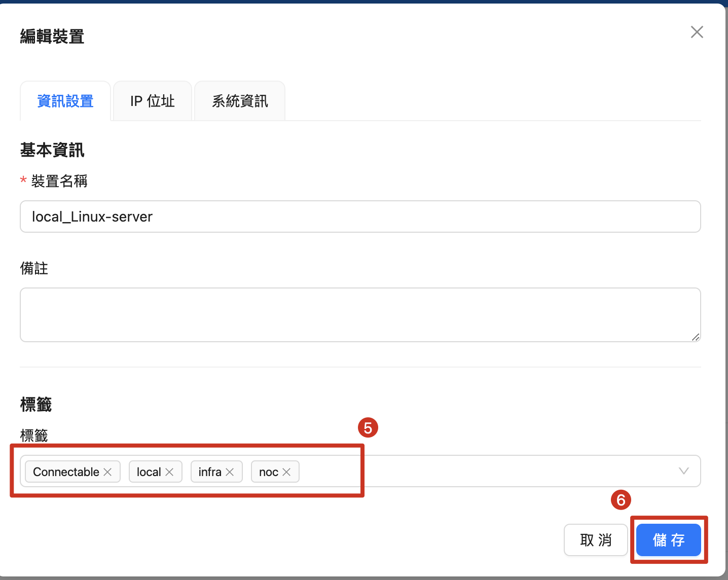Click into the 備註 text area

click(360, 315)
